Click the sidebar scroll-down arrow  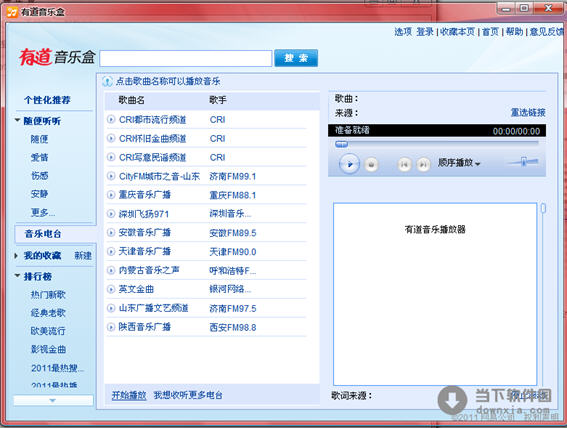click(53, 400)
